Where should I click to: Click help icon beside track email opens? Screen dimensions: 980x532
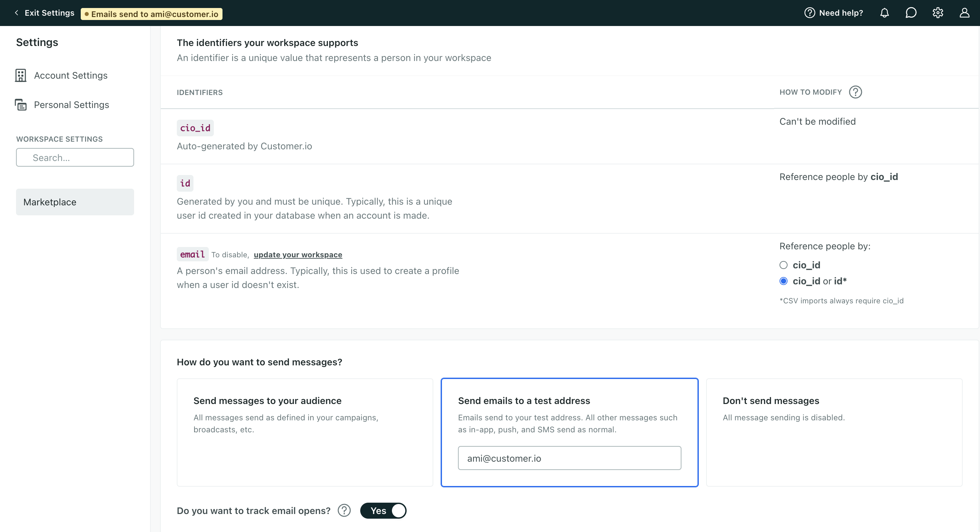tap(344, 510)
